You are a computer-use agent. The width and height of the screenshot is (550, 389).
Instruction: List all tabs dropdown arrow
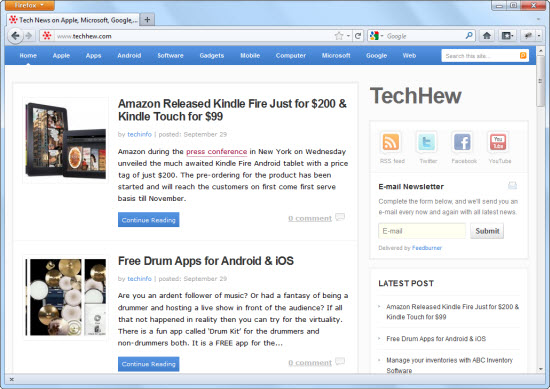click(x=538, y=19)
